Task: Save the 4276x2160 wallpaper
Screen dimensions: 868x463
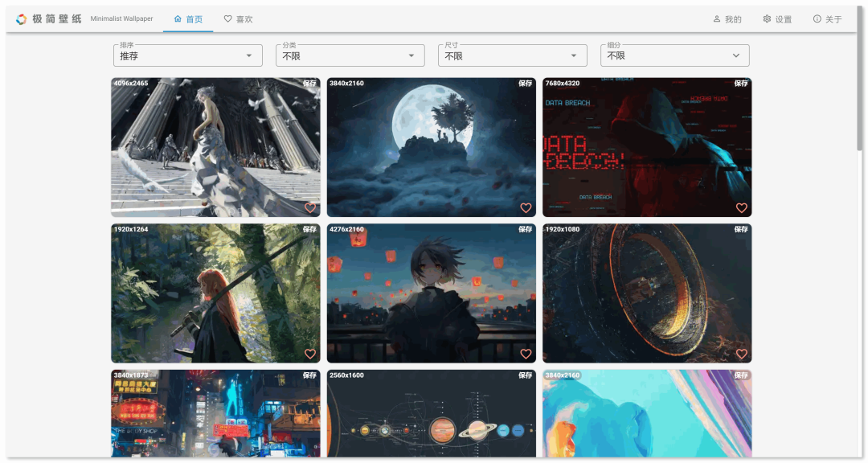Action: click(526, 229)
